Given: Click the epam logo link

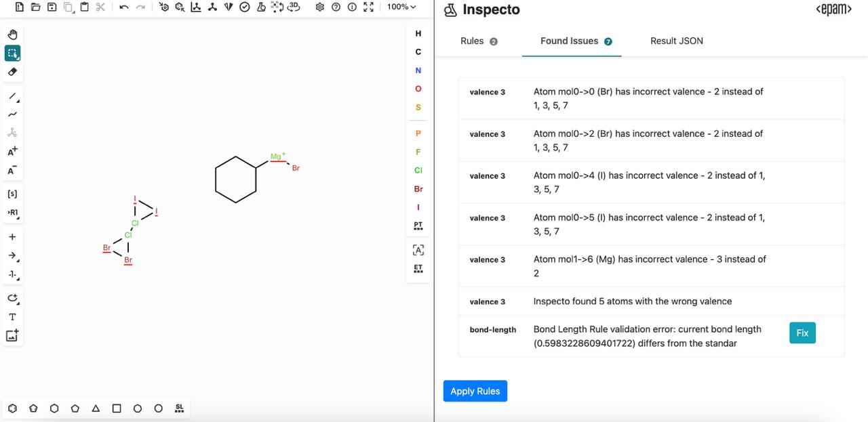Looking at the screenshot, I should click(833, 9).
